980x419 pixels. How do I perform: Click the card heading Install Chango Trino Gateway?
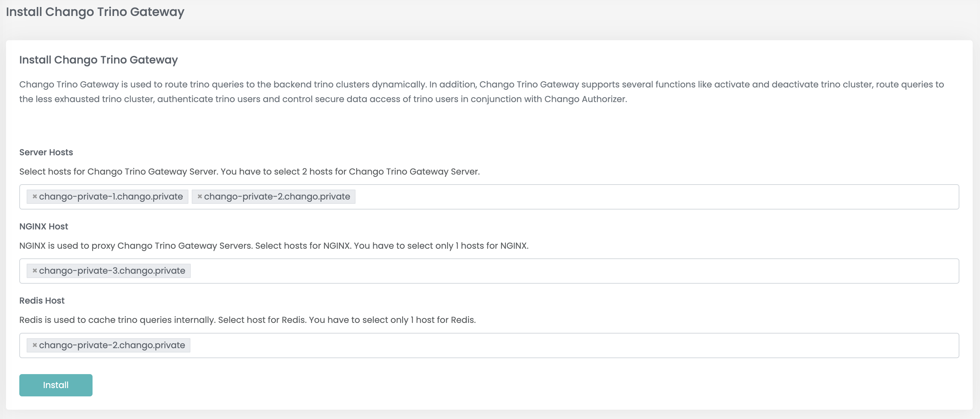(x=99, y=60)
